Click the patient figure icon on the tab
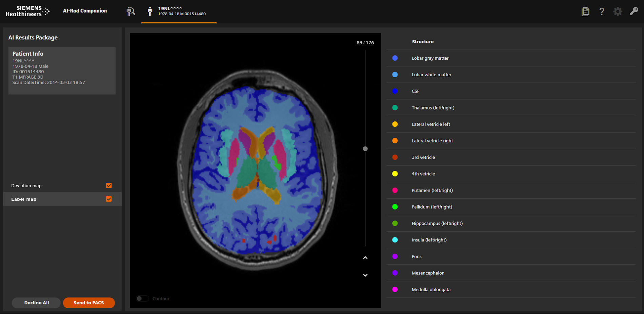Image resolution: width=644 pixels, height=314 pixels. [x=149, y=11]
